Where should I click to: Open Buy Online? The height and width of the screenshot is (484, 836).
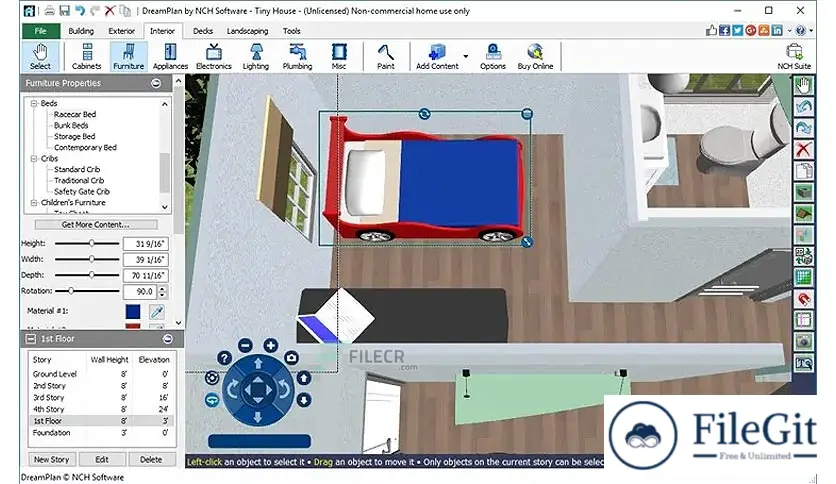[535, 57]
